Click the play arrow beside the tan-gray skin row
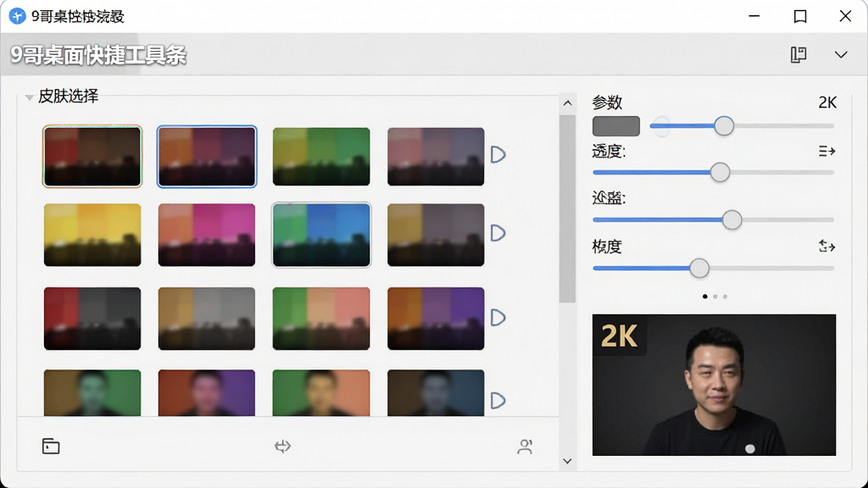 tap(498, 233)
